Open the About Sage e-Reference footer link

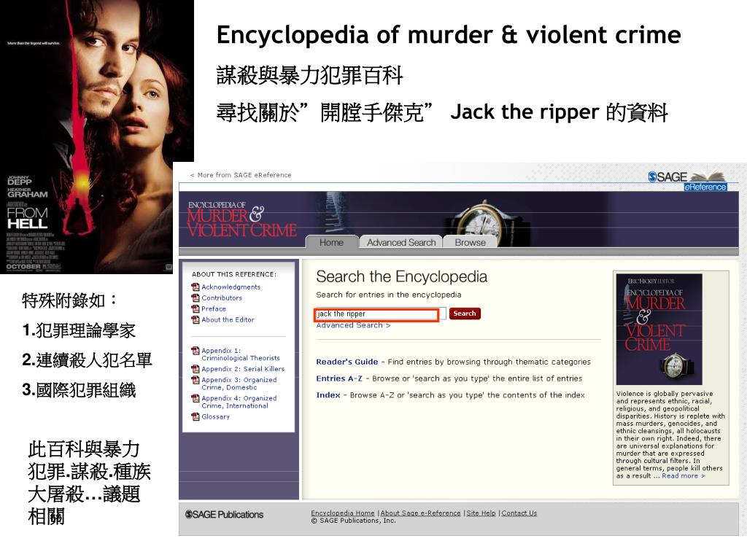pyautogui.click(x=421, y=513)
